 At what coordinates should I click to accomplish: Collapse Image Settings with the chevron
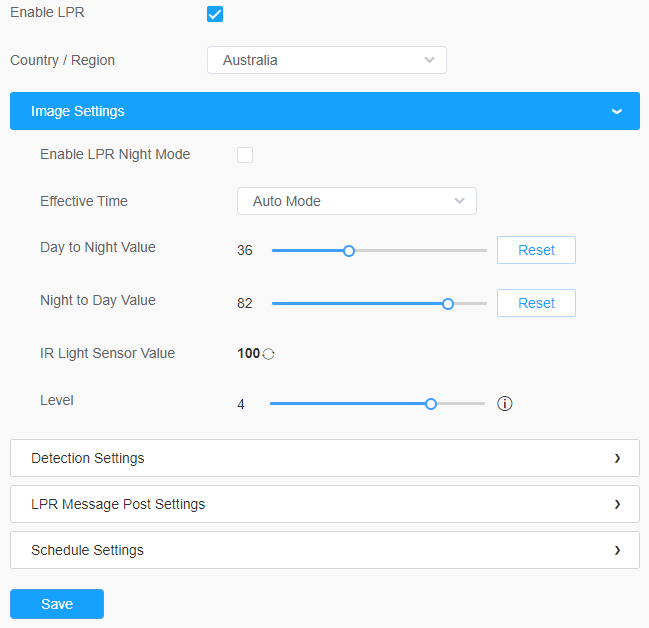tap(617, 111)
